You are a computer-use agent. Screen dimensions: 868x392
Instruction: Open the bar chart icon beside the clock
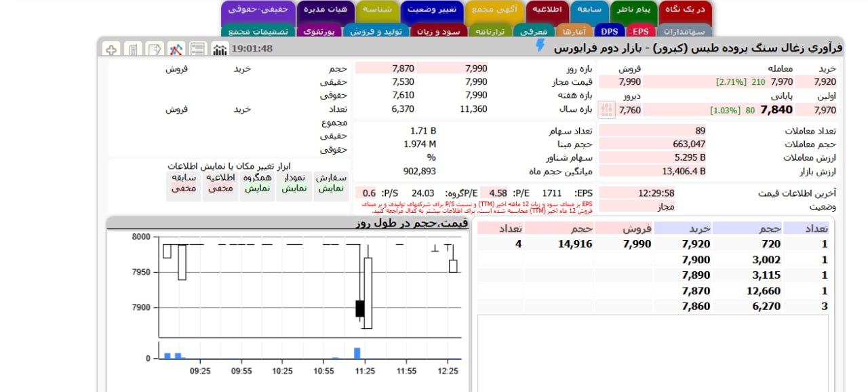(219, 49)
